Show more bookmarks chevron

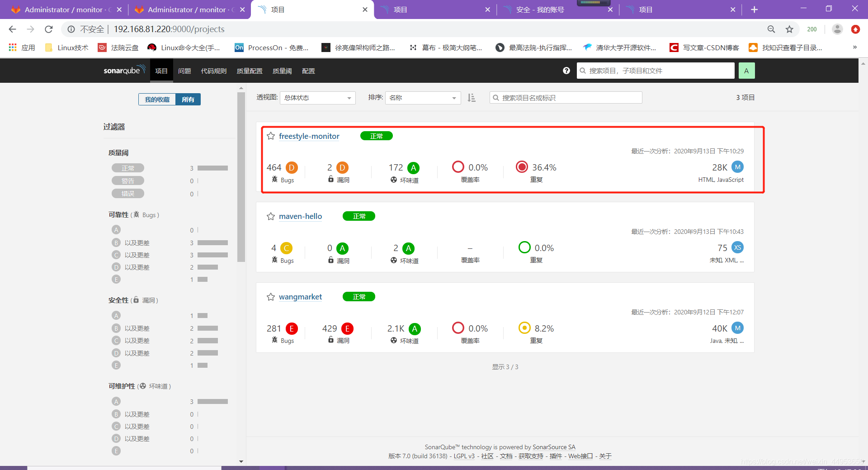[x=854, y=47]
